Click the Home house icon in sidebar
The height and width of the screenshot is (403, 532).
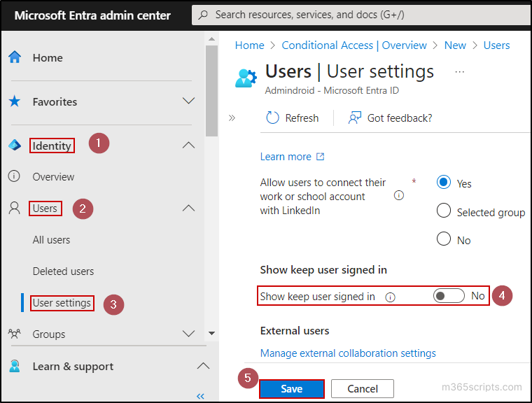click(x=15, y=57)
